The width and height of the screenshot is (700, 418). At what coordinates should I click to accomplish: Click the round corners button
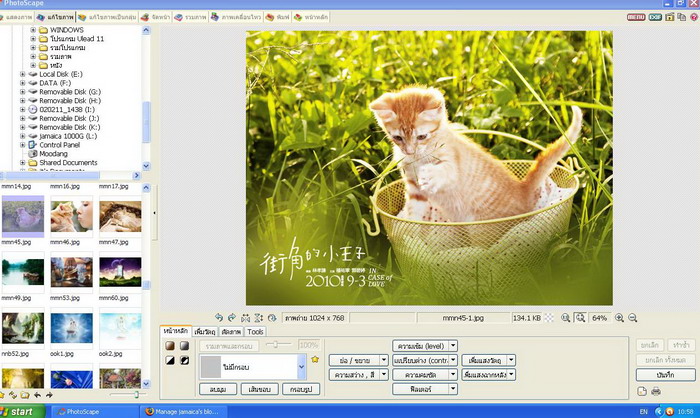217,389
